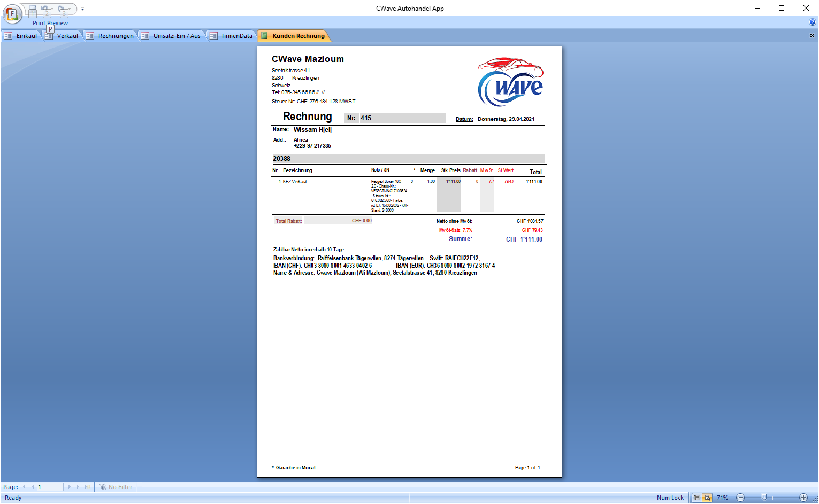Expand Customize Quick Access Toolbar dropdown
819x504 pixels.
tap(82, 9)
